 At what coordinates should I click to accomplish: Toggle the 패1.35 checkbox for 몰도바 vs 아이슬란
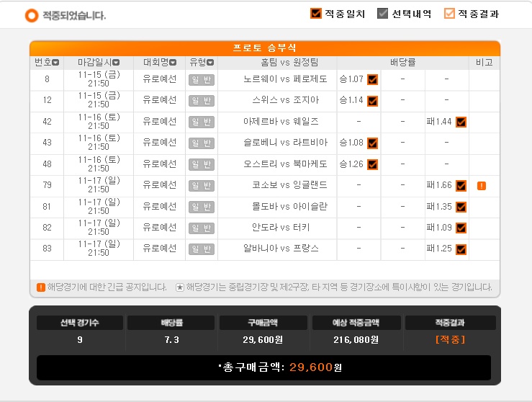tap(461, 207)
